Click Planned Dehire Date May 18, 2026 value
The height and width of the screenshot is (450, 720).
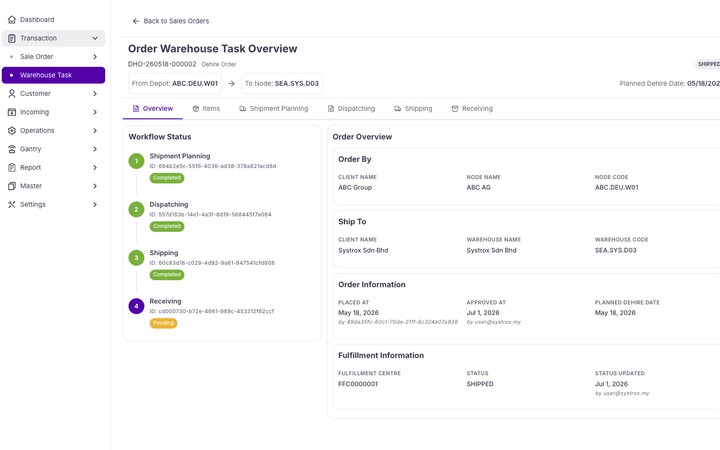(x=615, y=313)
